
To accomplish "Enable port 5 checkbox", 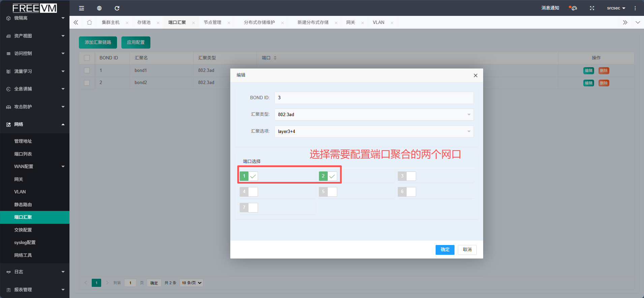I will pos(332,192).
